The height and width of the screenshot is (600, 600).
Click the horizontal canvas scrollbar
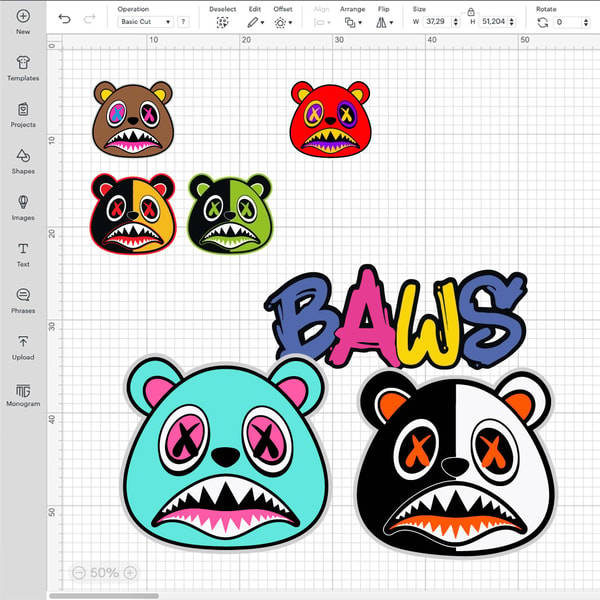pos(104,596)
